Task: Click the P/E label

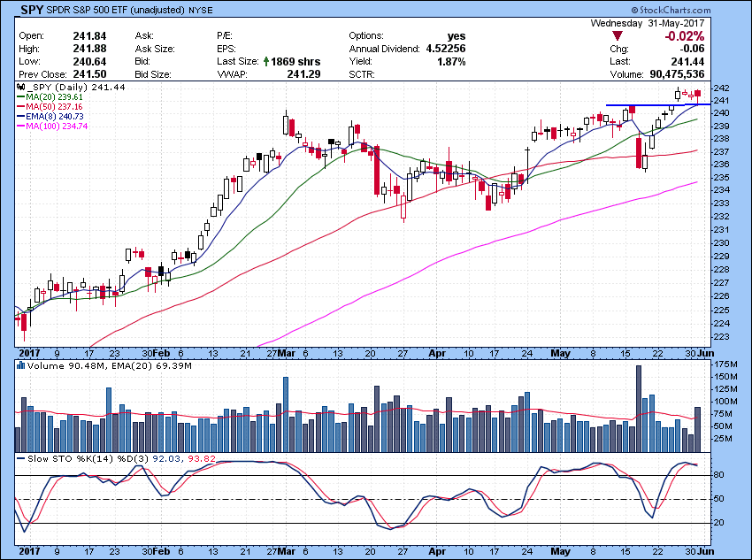Action: tap(225, 36)
